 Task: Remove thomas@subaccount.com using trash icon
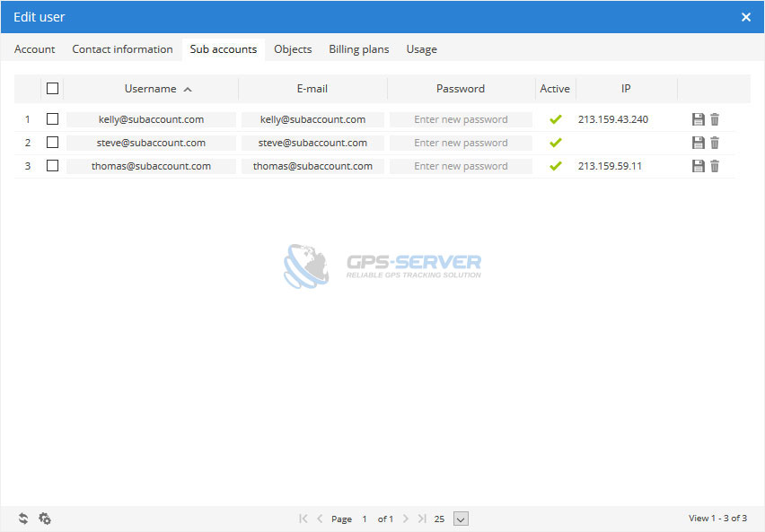tap(715, 166)
